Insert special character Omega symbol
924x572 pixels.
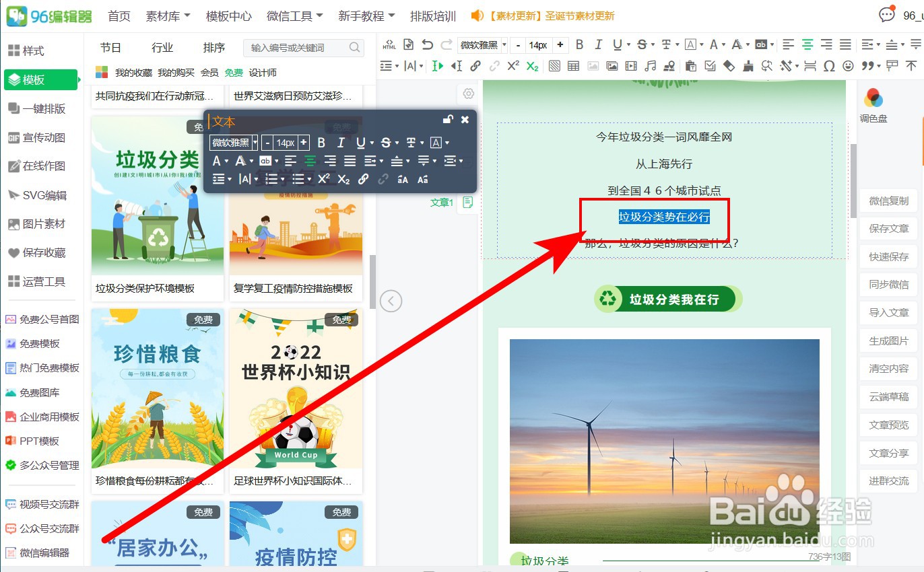tap(829, 66)
